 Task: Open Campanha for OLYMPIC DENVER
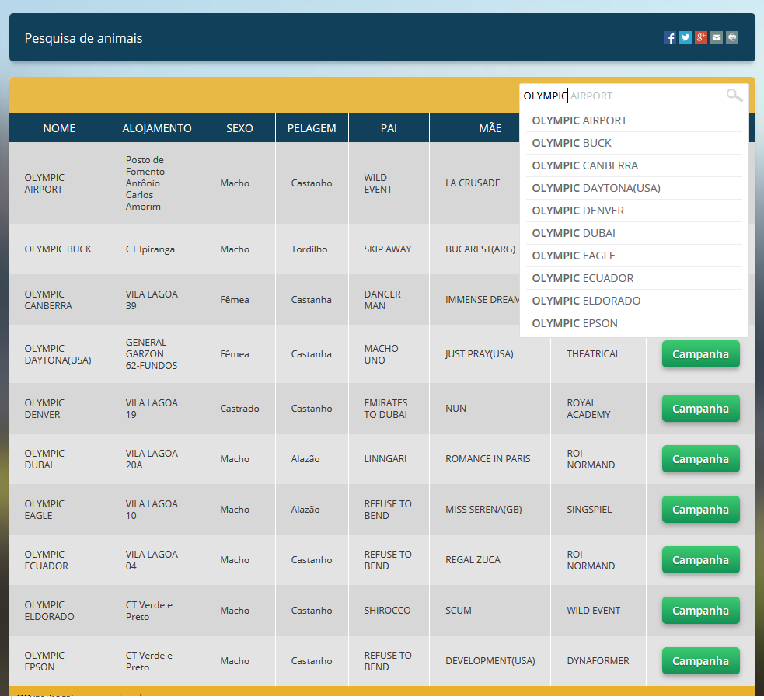[x=701, y=408]
